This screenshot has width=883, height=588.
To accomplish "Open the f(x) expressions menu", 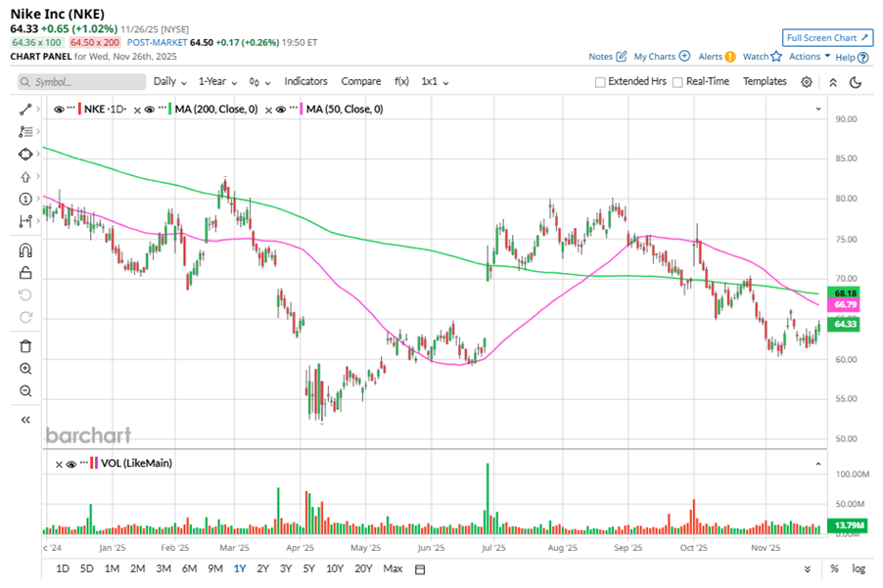I will [x=401, y=81].
